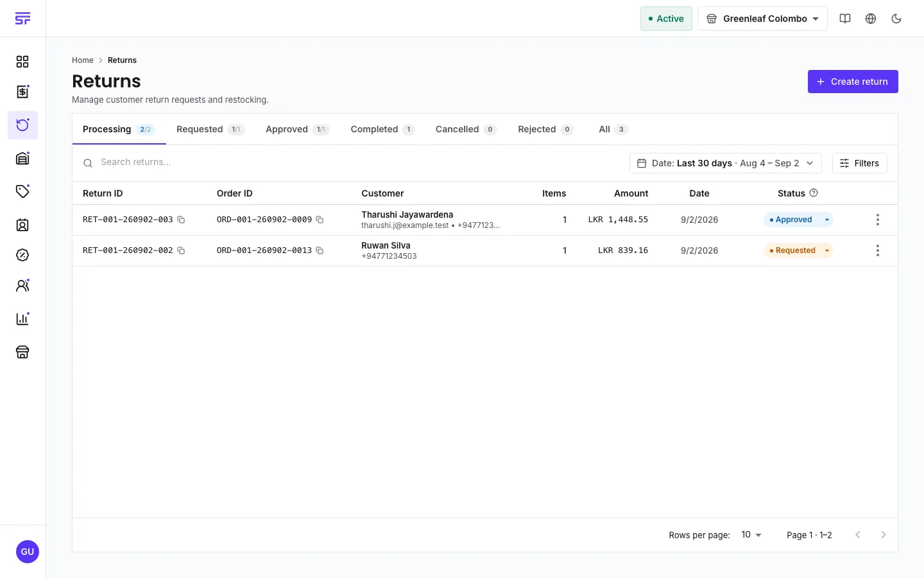924x578 pixels.
Task: Change the Approved status dropdown
Action: tap(798, 220)
